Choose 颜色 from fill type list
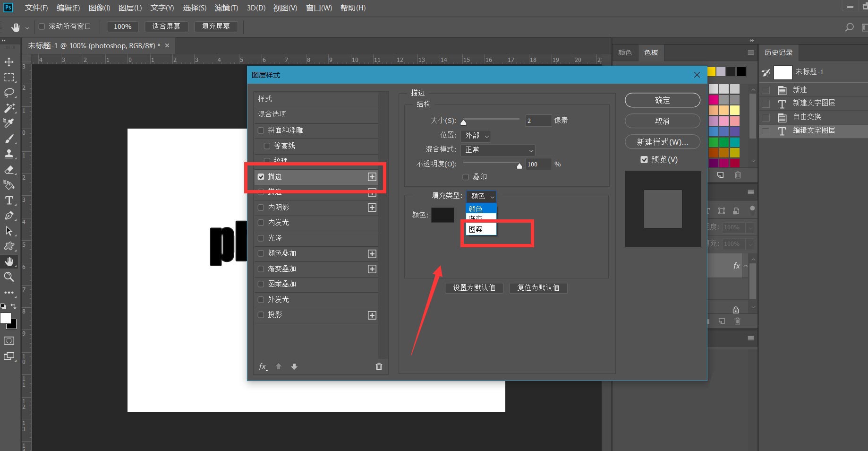 tap(481, 209)
